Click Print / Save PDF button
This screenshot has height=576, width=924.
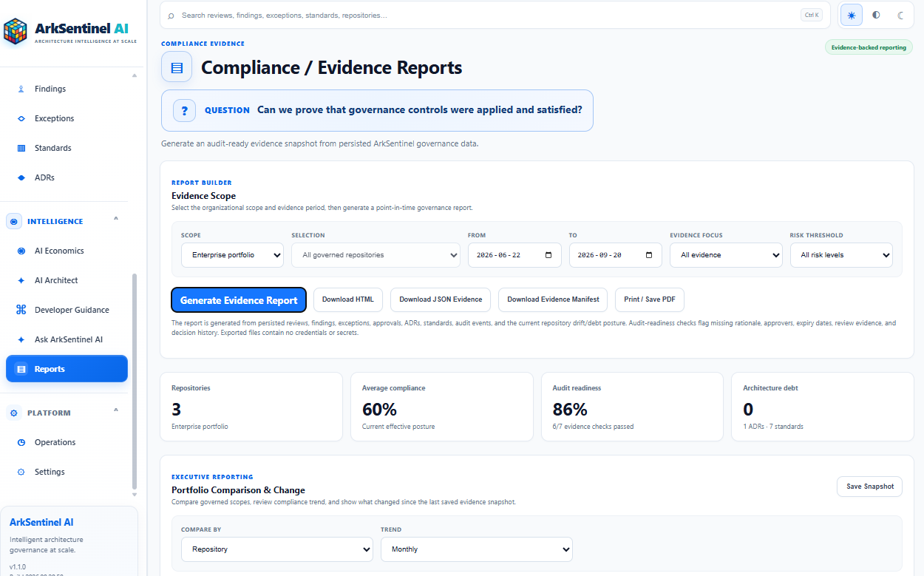point(650,299)
